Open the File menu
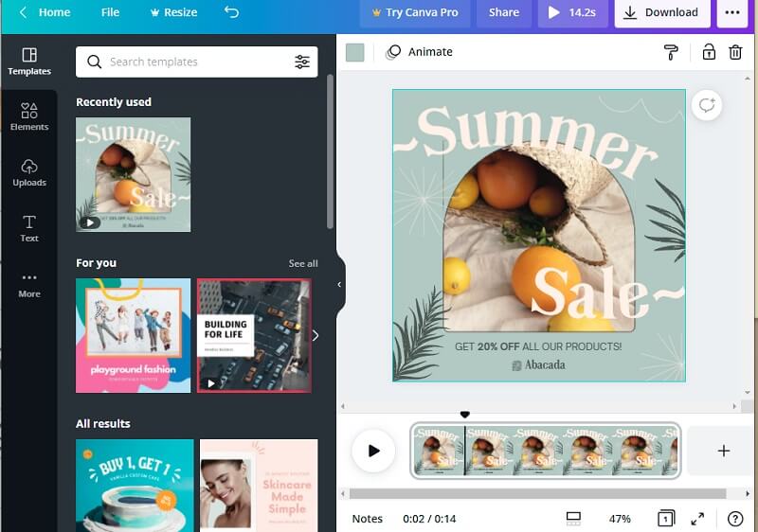Image resolution: width=758 pixels, height=532 pixels. pos(110,12)
